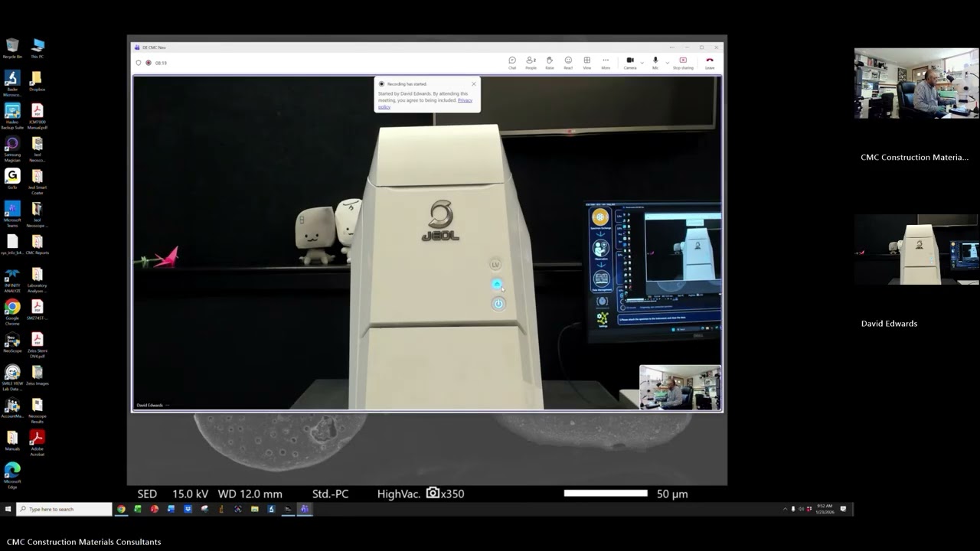
Task: Toggle the Mic mute
Action: (x=655, y=63)
